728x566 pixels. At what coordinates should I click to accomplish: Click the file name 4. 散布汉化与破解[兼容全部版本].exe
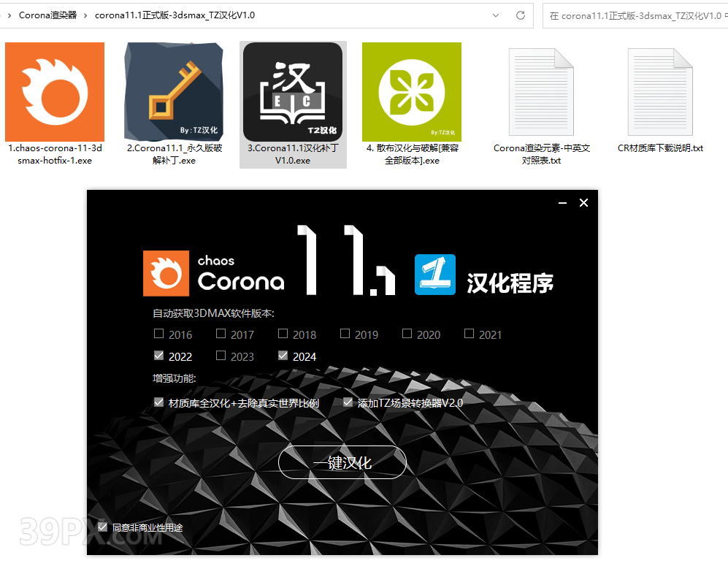coord(413,154)
